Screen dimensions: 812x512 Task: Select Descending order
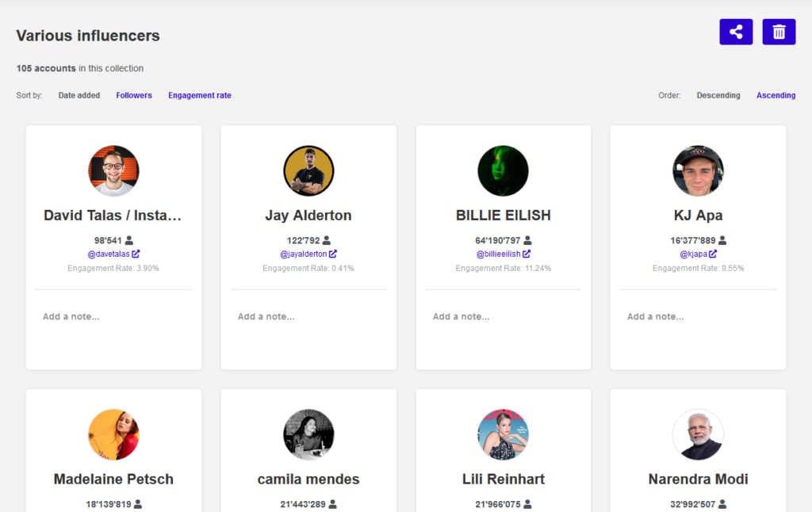718,95
